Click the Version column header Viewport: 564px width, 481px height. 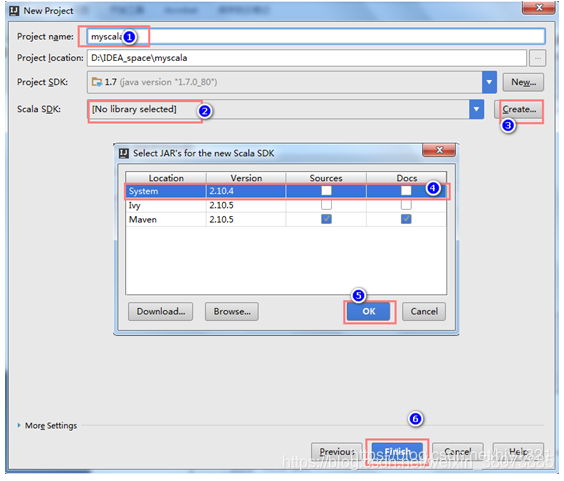(246, 178)
